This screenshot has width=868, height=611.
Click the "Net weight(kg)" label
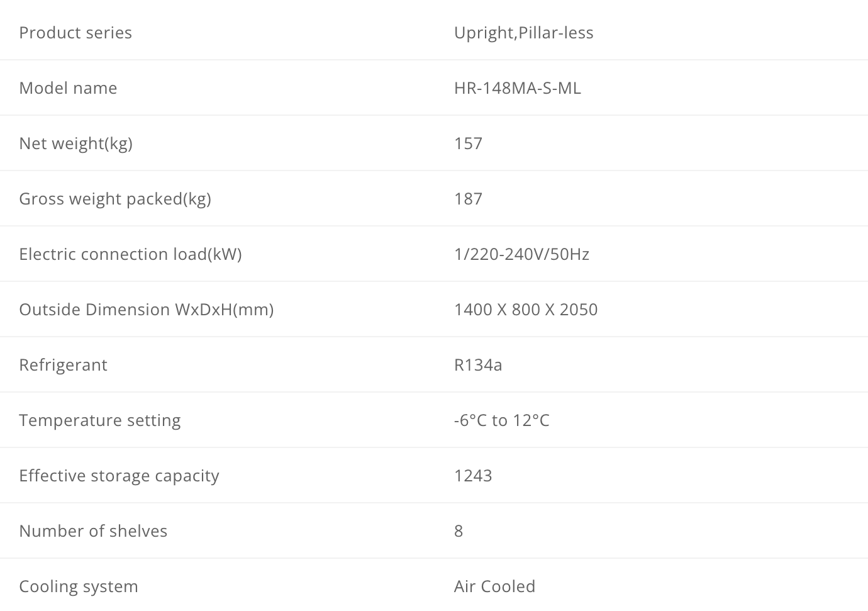(75, 143)
